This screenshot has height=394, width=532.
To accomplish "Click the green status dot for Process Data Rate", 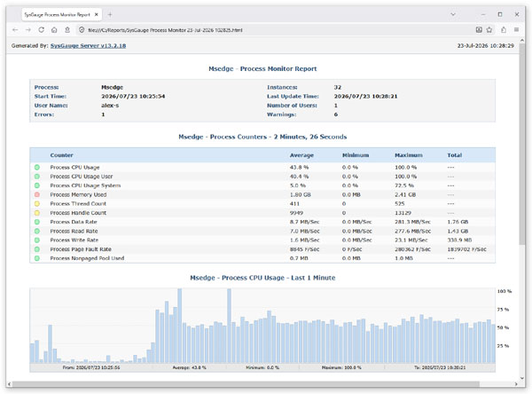I will tap(37, 222).
